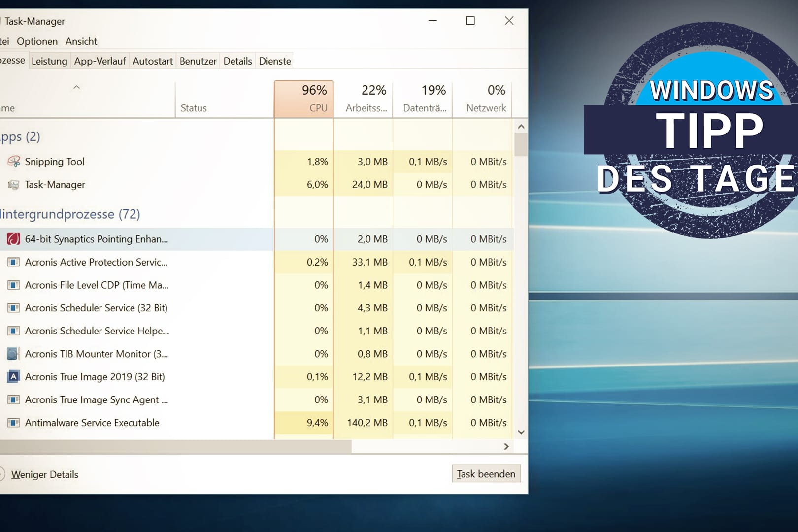Click the Acronis Active Protection Service icon
Screen dimensions: 798x532
[x=14, y=262]
